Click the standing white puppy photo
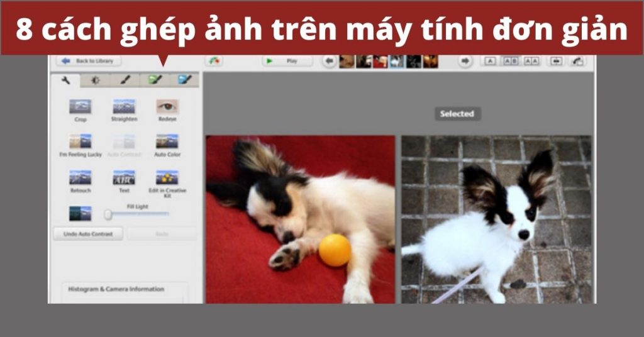This screenshot has width=644, height=337. (497, 219)
